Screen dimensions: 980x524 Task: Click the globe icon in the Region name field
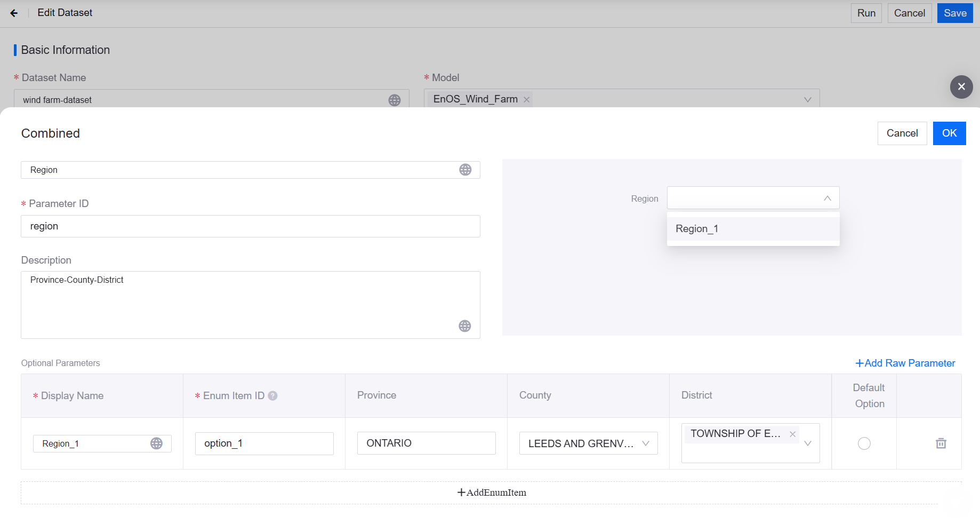tap(465, 170)
